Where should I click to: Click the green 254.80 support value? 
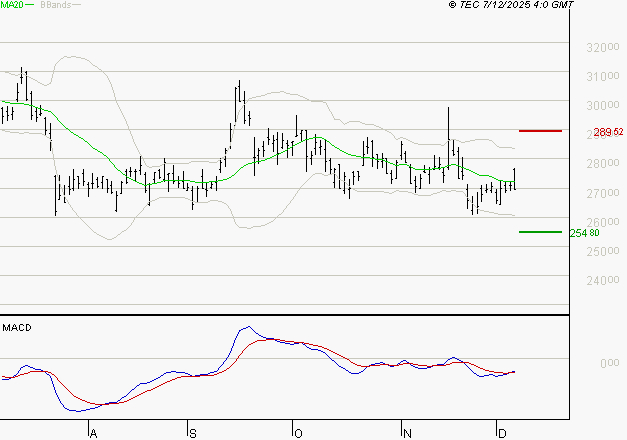(x=585, y=233)
